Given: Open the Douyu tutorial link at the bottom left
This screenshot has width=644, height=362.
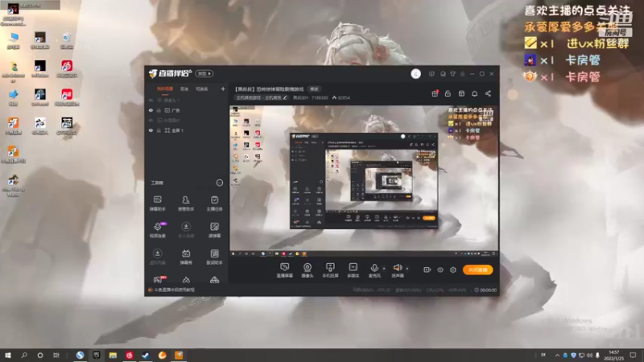Looking at the screenshot, I should (171, 290).
